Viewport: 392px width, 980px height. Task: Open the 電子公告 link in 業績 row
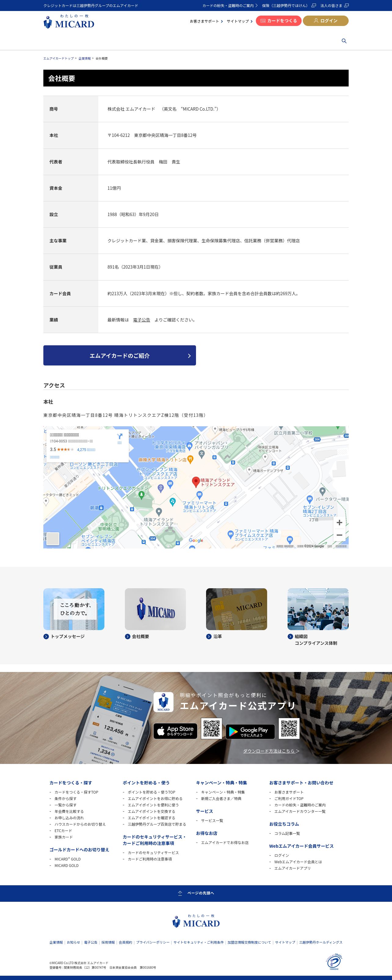point(141,320)
